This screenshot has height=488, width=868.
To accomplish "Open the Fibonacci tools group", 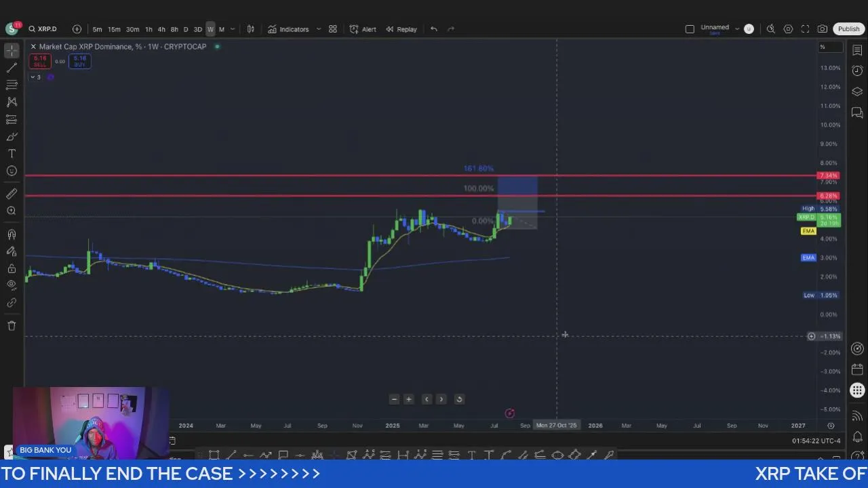I will 12,85.
